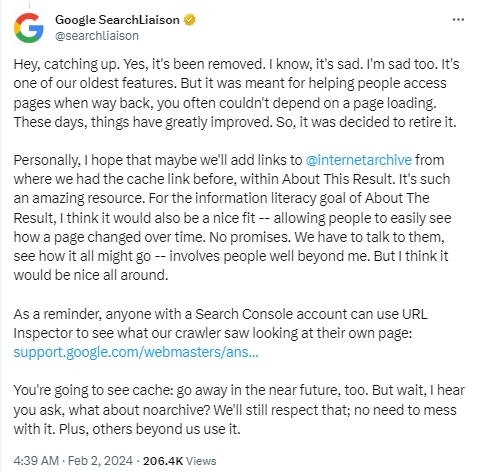
Task: Click the first paragraph starting 'Hey, catching up'
Action: 236,93
